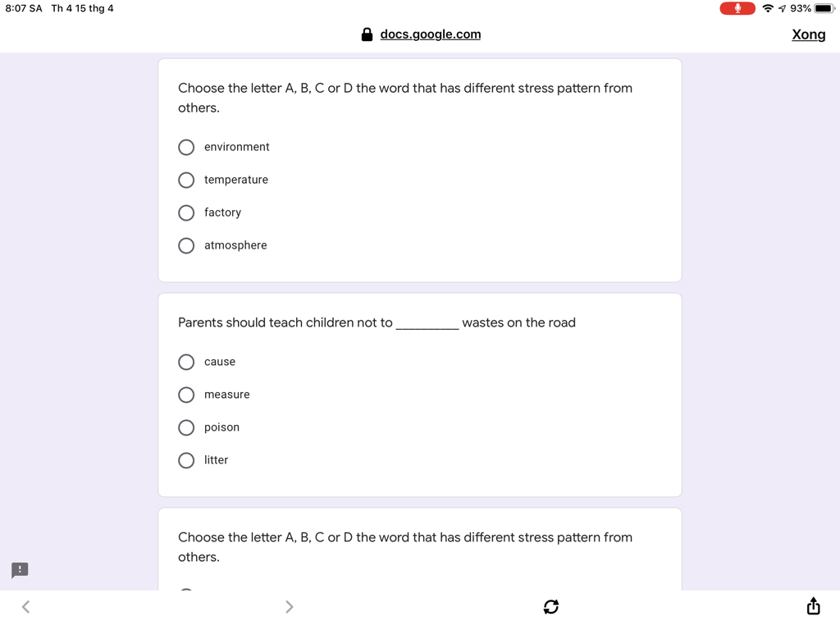The image size is (840, 630).
Task: Tap the reload page icon
Action: (551, 606)
